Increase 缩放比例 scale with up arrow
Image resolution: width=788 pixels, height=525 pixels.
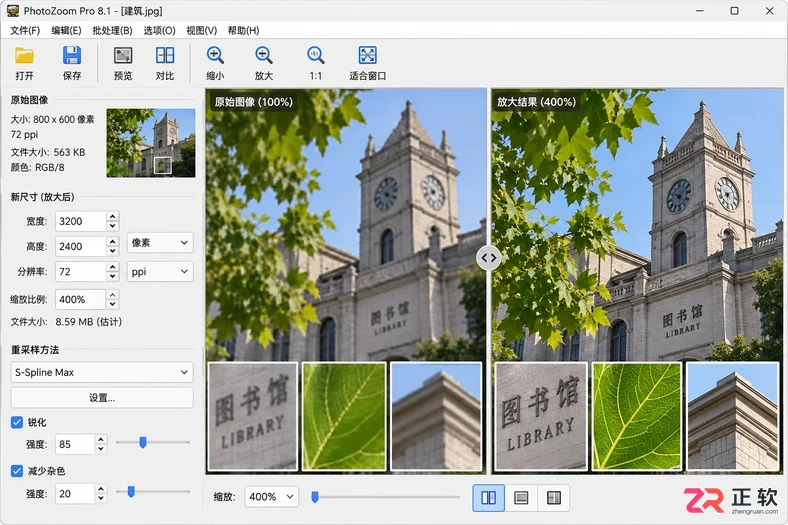click(113, 295)
